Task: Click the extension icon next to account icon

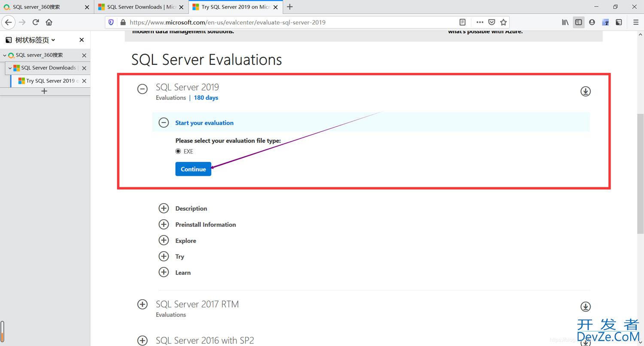Action: [606, 22]
